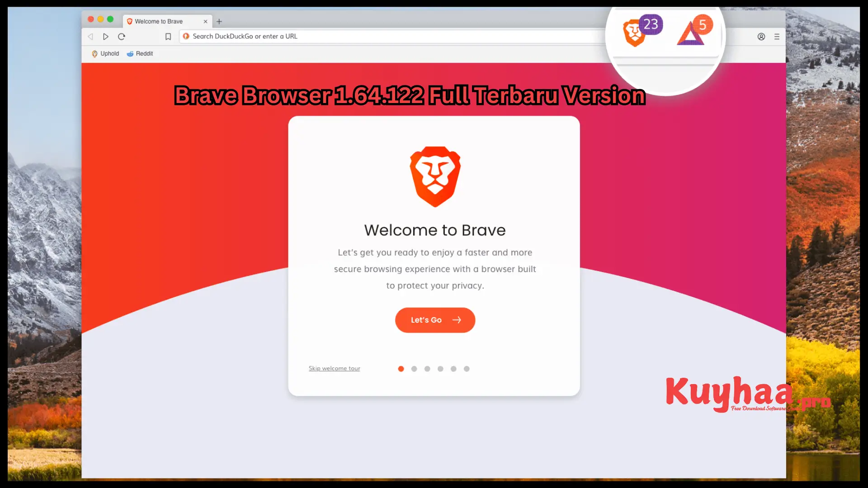Select the Uphold bookmark tab

pyautogui.click(x=105, y=53)
